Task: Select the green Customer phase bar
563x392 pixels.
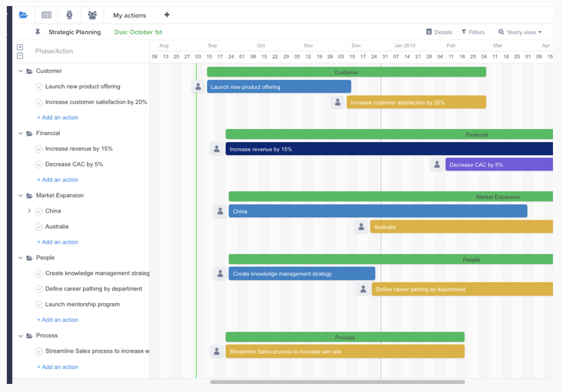Action: (x=347, y=72)
